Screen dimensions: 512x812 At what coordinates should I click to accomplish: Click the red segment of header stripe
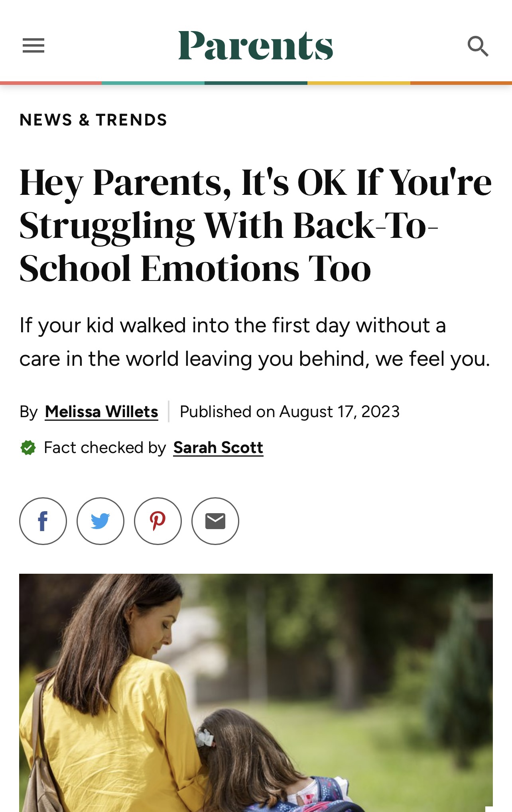point(51,83)
